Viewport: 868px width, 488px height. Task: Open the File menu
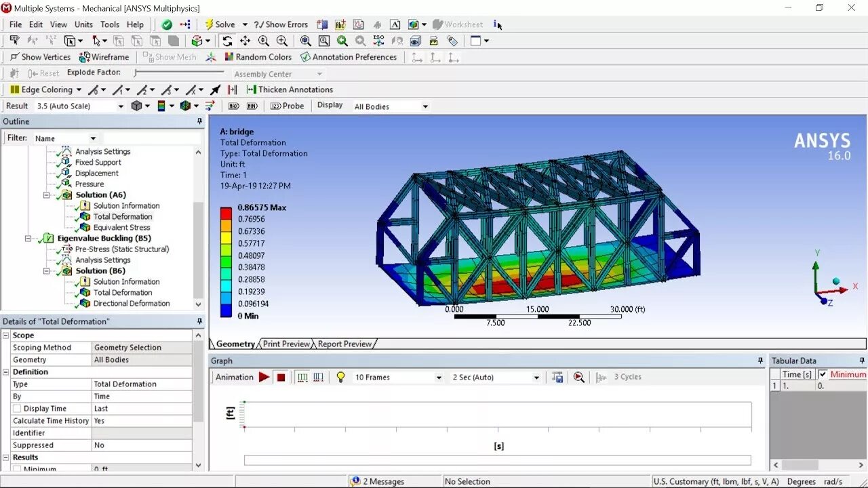[16, 24]
